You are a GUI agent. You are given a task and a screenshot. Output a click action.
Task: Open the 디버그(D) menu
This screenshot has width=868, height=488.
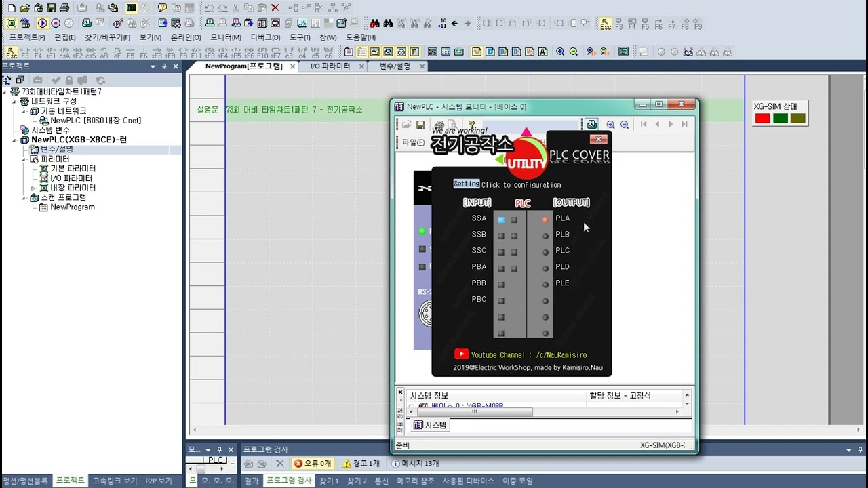(265, 37)
